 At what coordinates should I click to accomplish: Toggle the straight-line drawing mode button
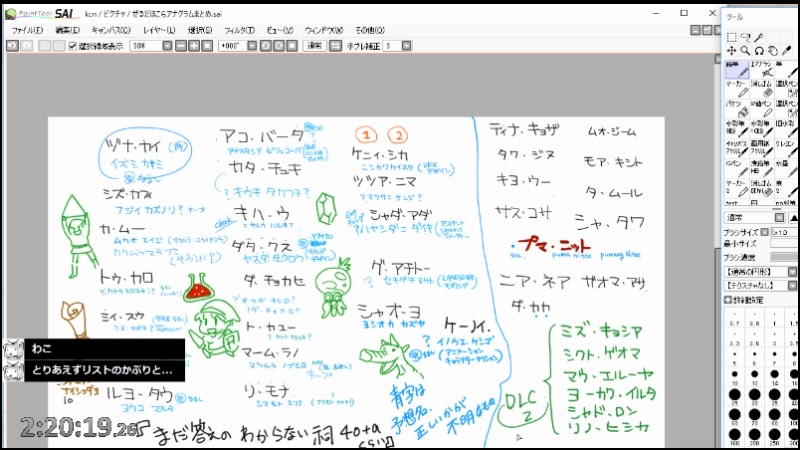click(335, 46)
